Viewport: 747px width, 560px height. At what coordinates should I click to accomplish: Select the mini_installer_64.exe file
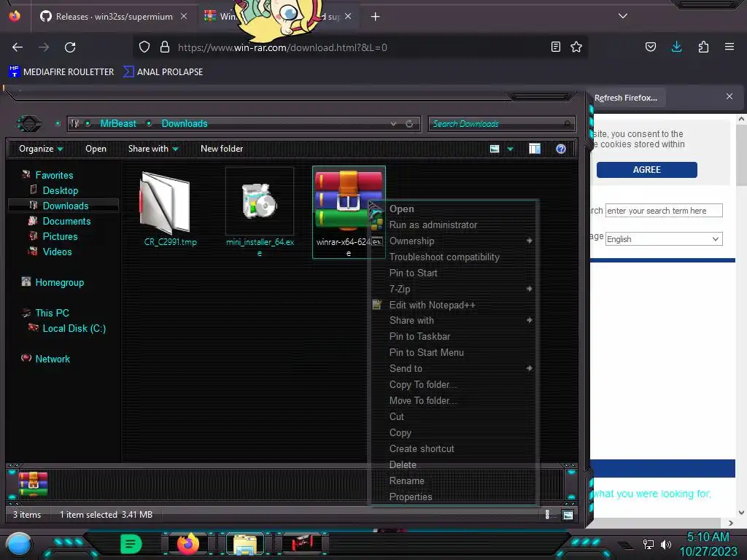click(x=260, y=212)
